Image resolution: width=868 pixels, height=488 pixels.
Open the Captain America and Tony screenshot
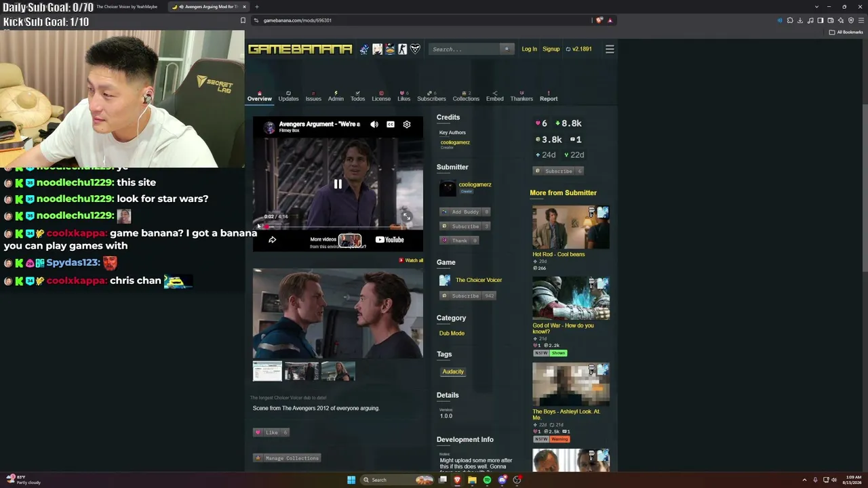(x=338, y=313)
